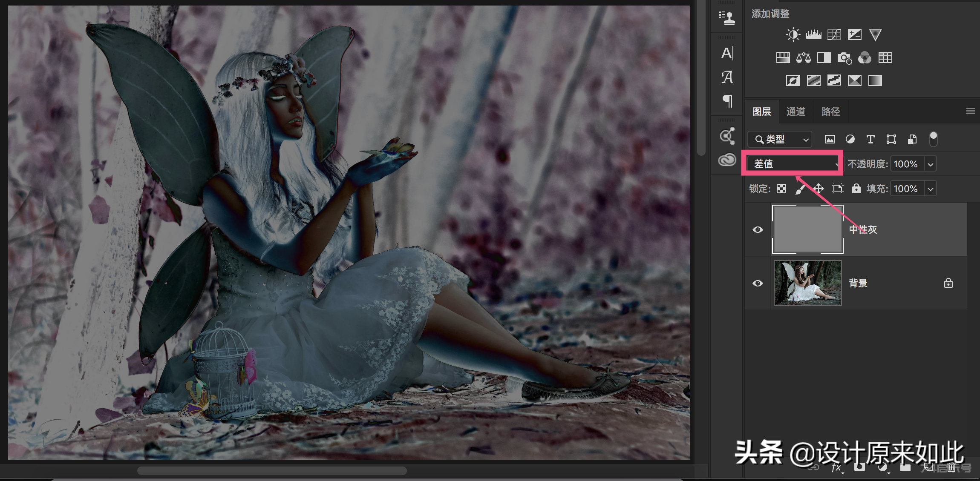This screenshot has height=481, width=980.
Task: Add a Gradient Map adjustment
Action: (875, 80)
